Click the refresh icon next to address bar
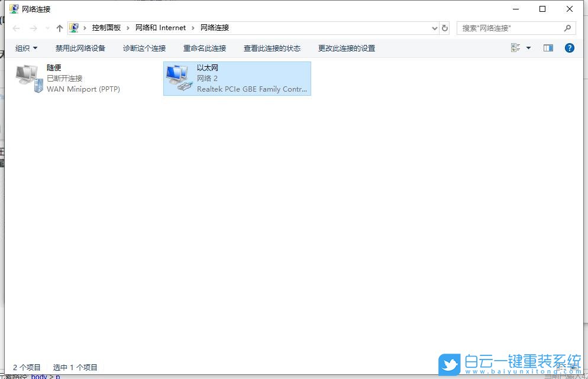 coord(445,27)
